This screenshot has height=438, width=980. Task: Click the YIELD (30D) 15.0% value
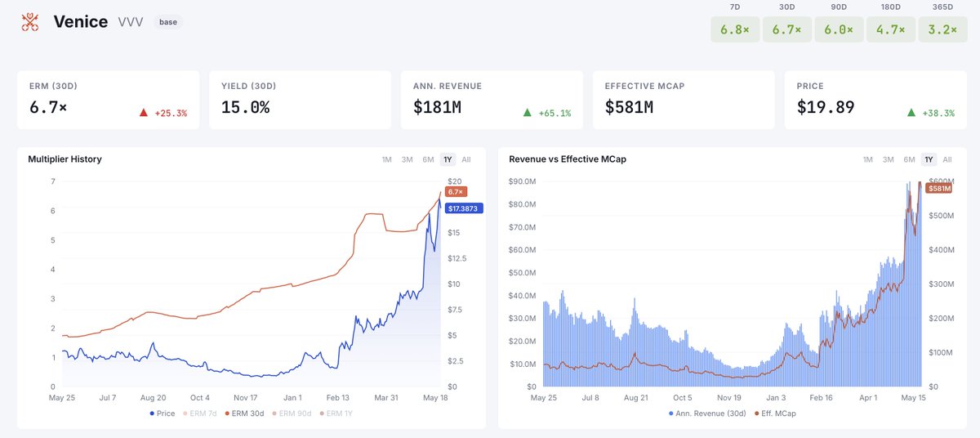245,107
